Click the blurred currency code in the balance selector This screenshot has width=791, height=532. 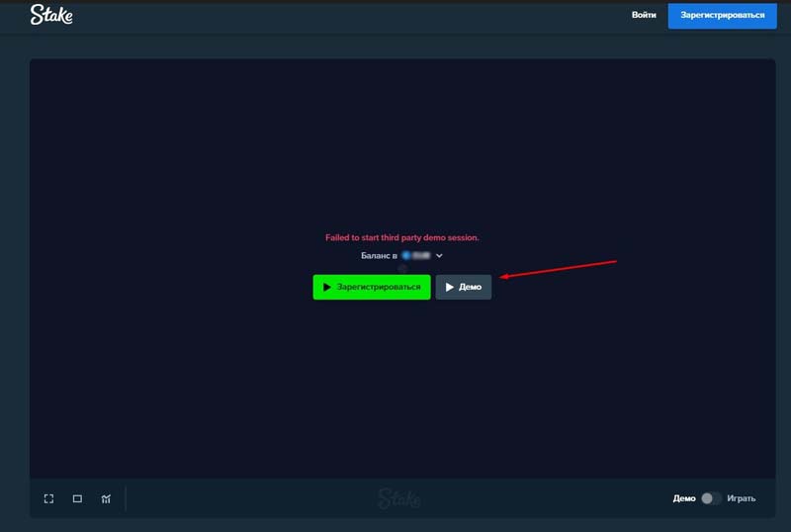tap(422, 256)
